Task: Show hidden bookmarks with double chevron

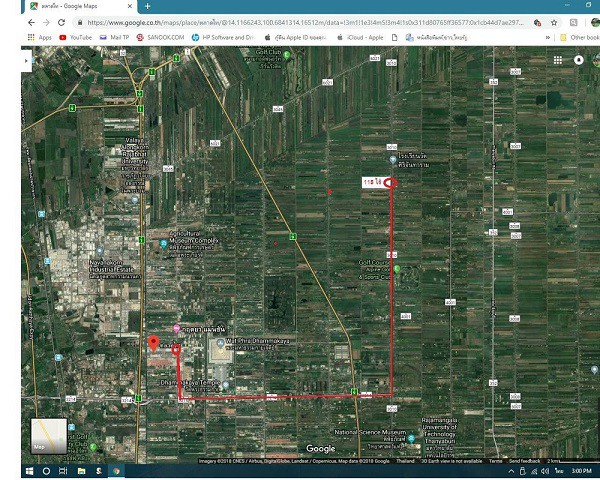Action: click(x=548, y=38)
